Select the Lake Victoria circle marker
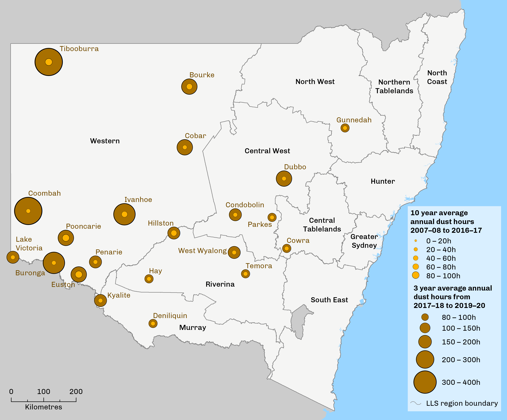Viewport: 507px width, 420px height. pos(13,257)
